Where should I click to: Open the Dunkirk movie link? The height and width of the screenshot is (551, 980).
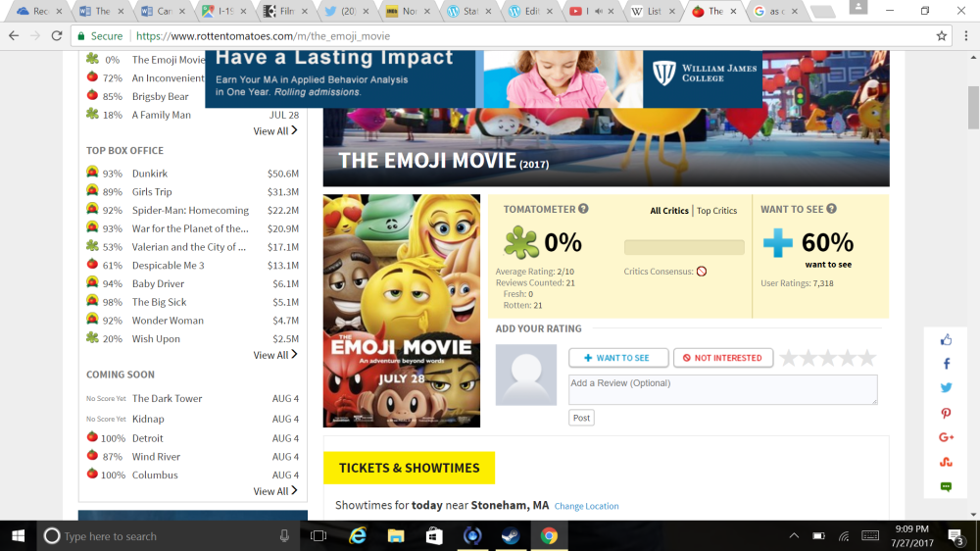point(150,174)
